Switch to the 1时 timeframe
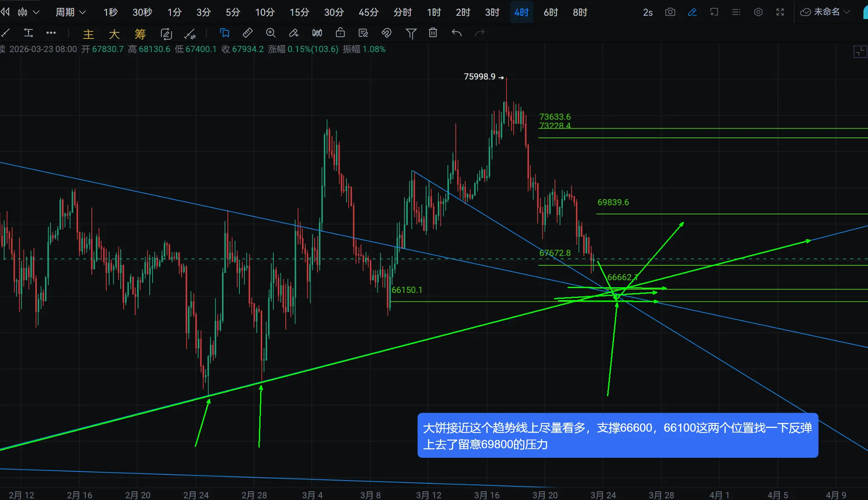This screenshot has width=868, height=500. tap(434, 12)
